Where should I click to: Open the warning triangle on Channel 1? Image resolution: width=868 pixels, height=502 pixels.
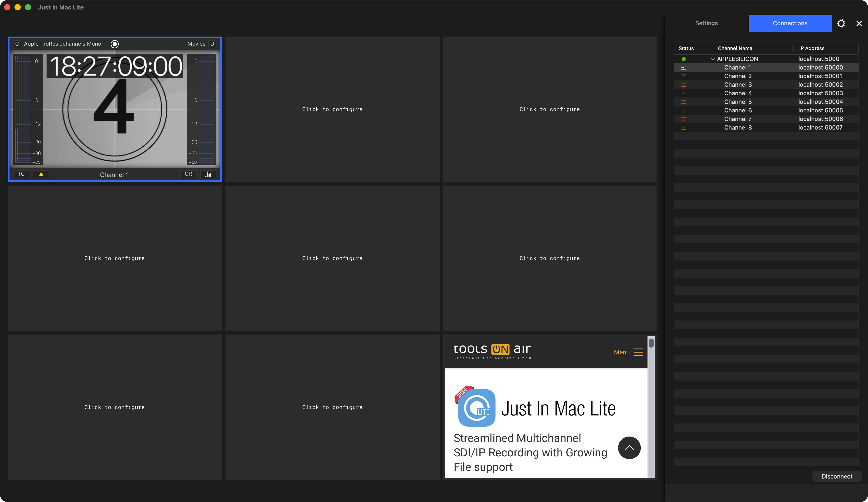41,174
